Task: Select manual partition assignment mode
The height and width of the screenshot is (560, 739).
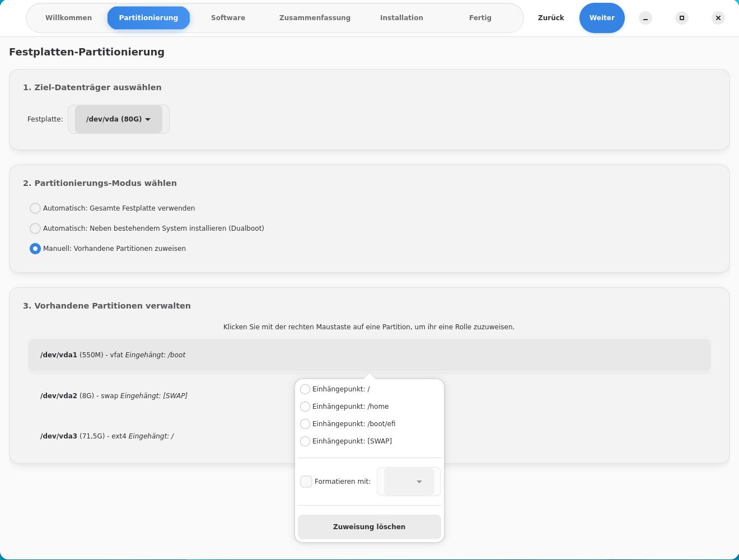Action: 35,249
